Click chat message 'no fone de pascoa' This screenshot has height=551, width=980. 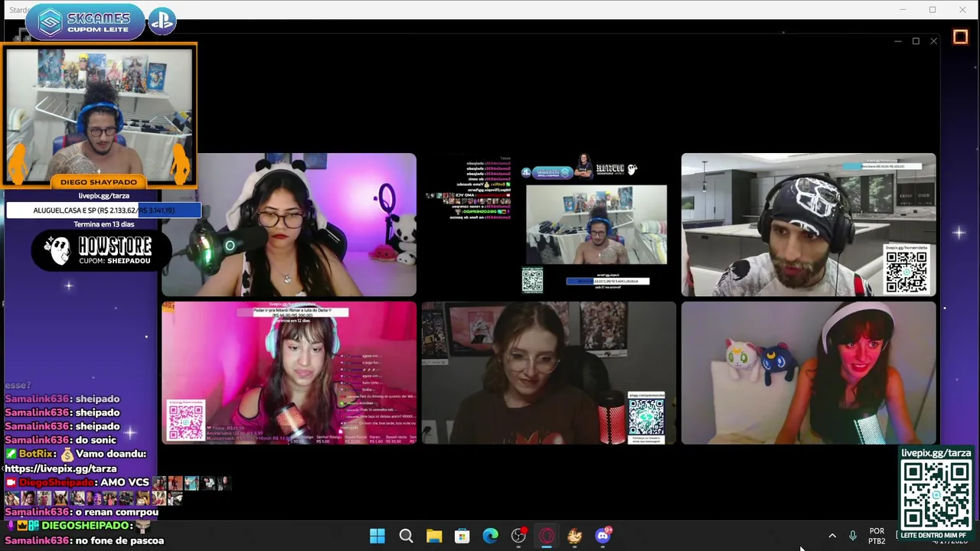coord(119,540)
